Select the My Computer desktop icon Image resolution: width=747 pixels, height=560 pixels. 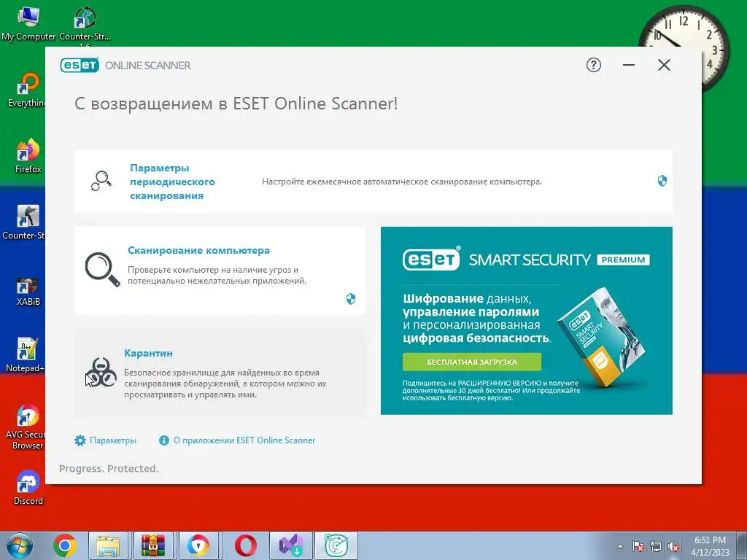(x=28, y=23)
